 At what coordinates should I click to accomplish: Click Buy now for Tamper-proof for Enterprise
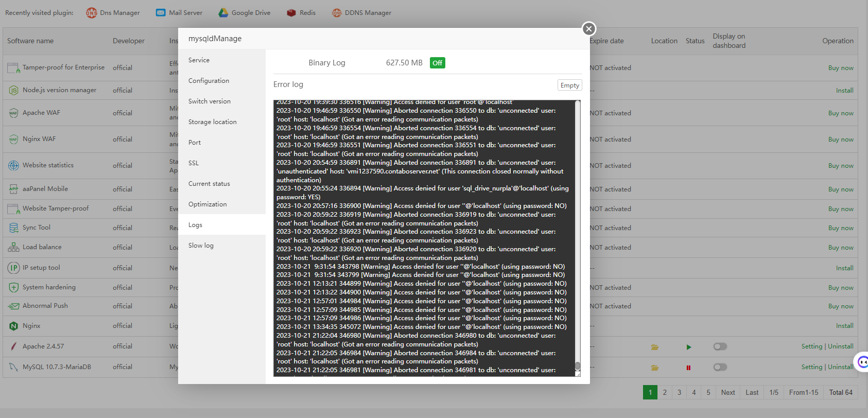841,68
